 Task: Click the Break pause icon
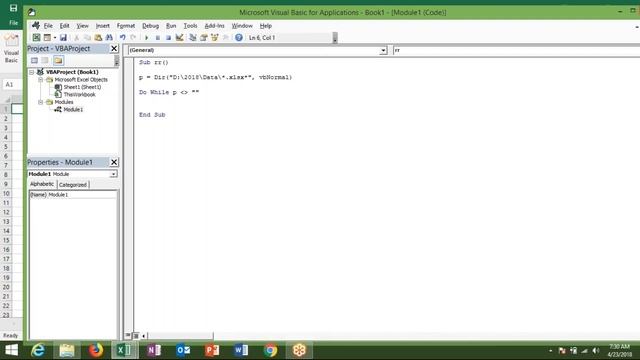(158, 38)
